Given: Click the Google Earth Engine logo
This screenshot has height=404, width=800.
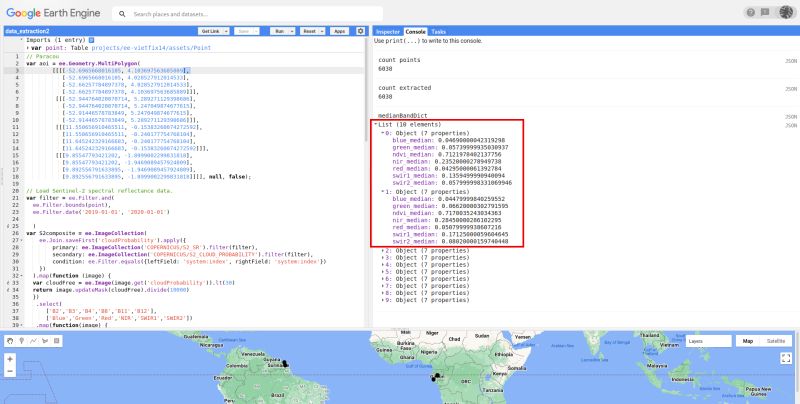Looking at the screenshot, I should (x=53, y=13).
